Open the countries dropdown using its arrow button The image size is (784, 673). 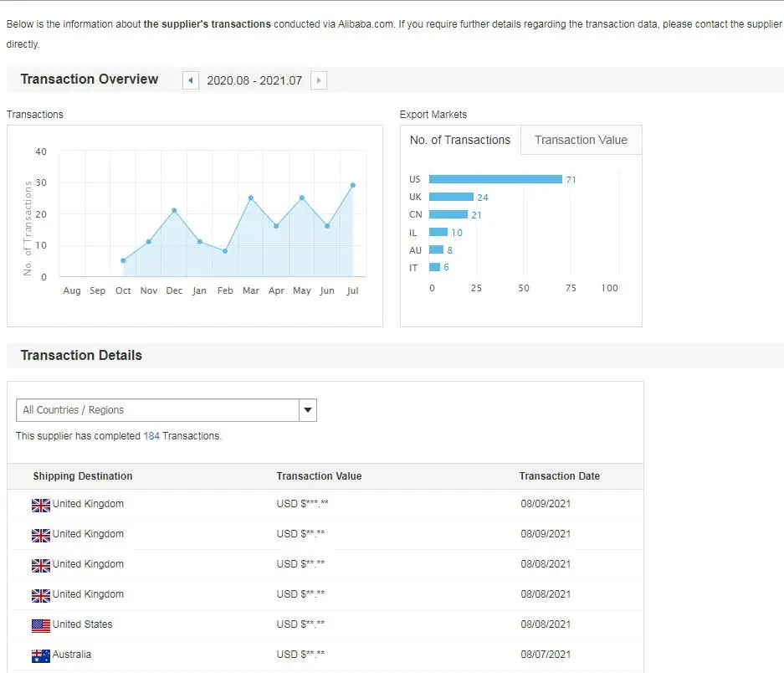pos(308,410)
